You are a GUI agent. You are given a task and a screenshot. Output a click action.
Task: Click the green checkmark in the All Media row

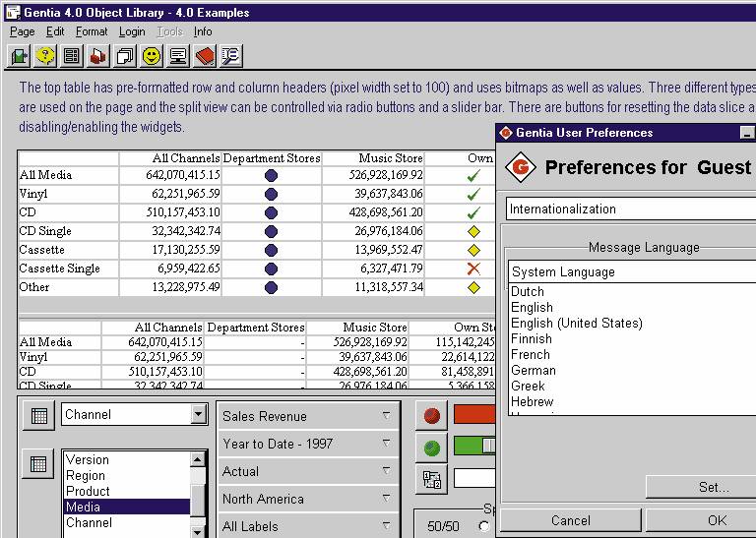[x=473, y=176]
